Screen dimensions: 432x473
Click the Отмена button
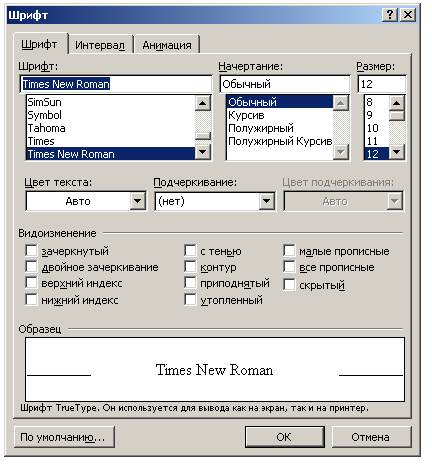pyautogui.click(x=371, y=437)
